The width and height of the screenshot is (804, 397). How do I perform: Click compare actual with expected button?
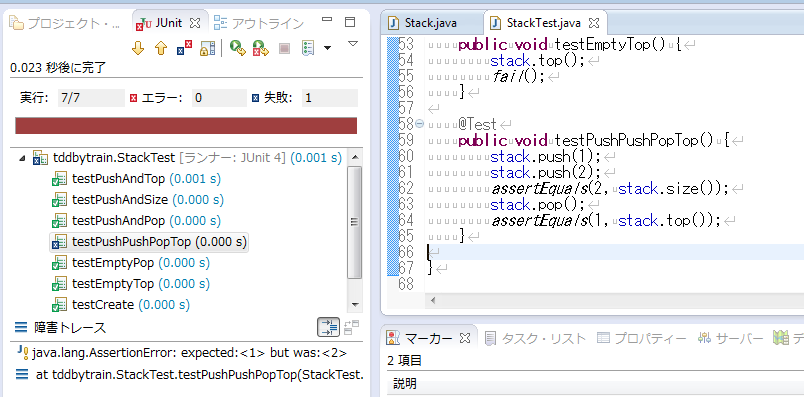click(352, 327)
